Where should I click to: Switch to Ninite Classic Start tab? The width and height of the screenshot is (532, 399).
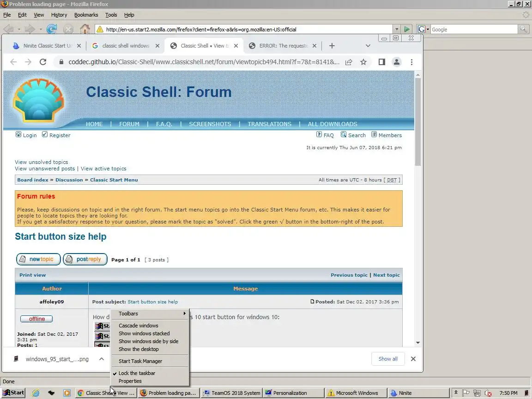(x=47, y=46)
